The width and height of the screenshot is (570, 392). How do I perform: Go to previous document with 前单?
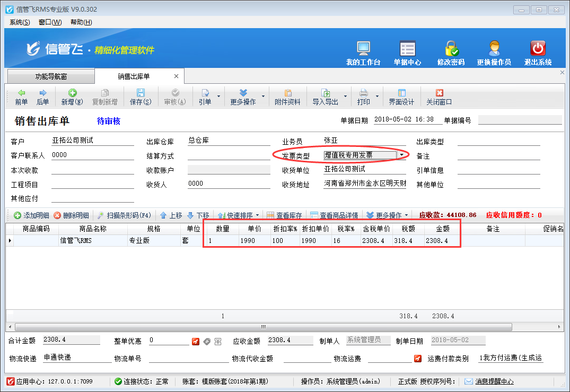[21, 97]
